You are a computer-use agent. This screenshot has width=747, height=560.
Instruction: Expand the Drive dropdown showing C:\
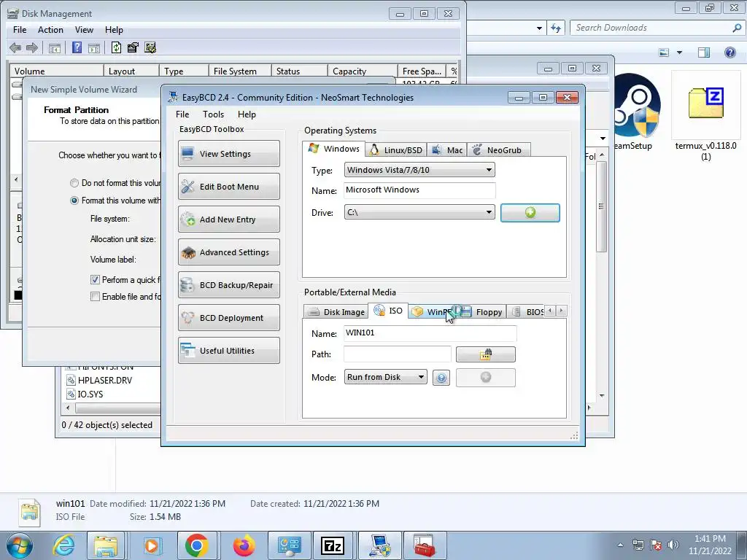419,212
